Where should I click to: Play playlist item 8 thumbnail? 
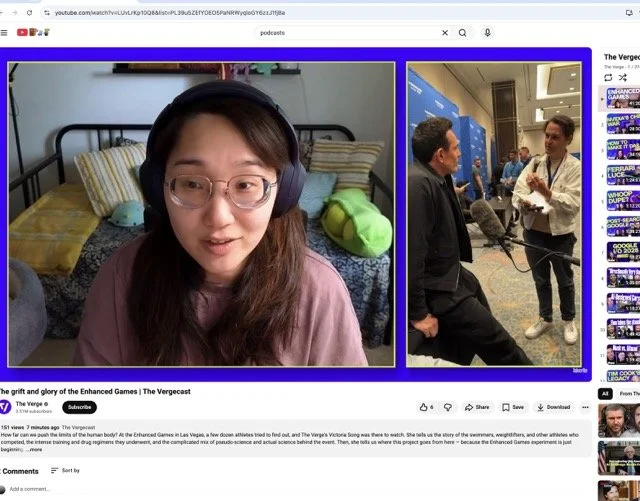pyautogui.click(x=623, y=277)
